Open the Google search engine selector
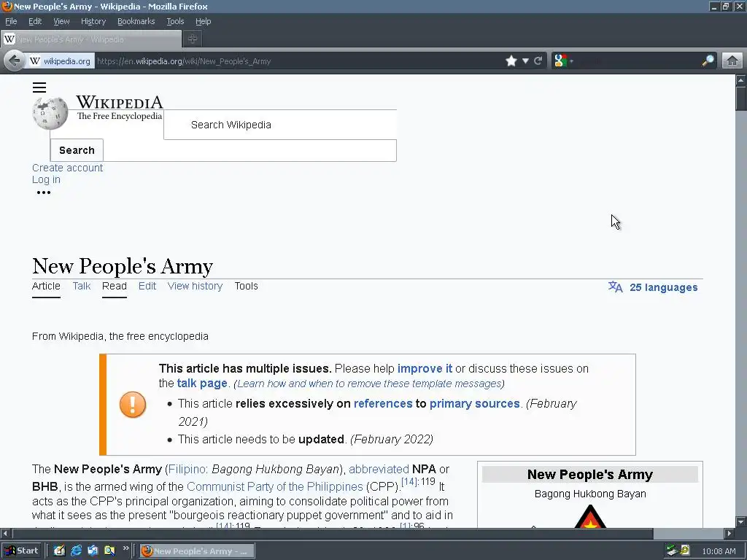 pyautogui.click(x=564, y=61)
